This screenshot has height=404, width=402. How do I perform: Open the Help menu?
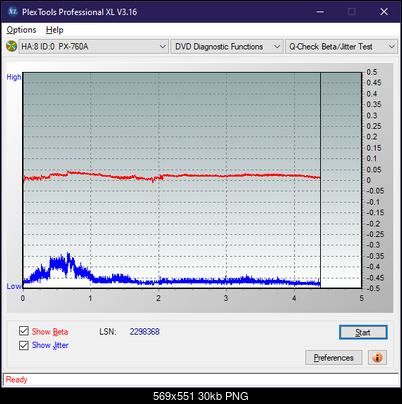pyautogui.click(x=55, y=30)
